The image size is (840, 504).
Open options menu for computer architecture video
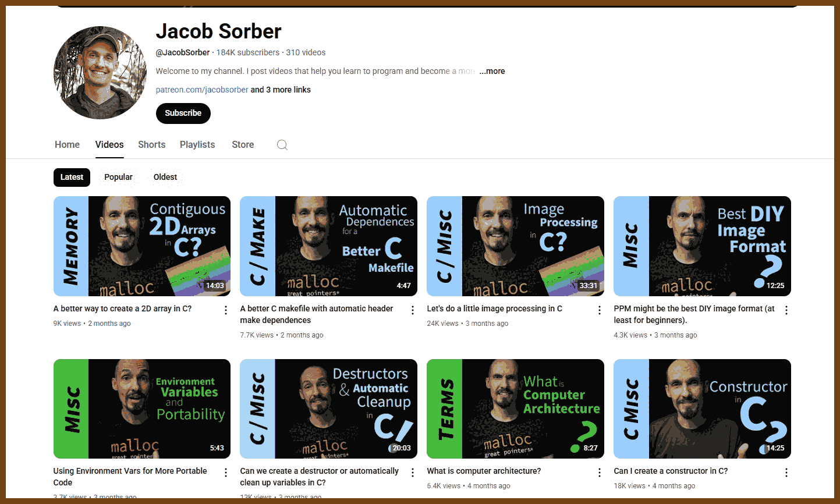click(x=600, y=473)
